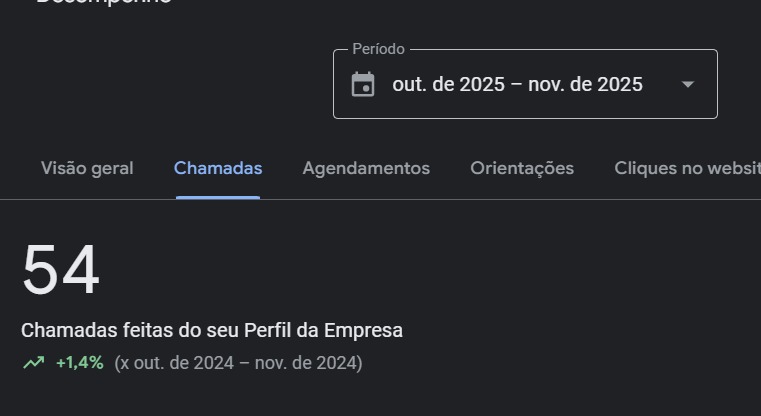Click "nov. de 2024" in comparison text

pos(306,362)
